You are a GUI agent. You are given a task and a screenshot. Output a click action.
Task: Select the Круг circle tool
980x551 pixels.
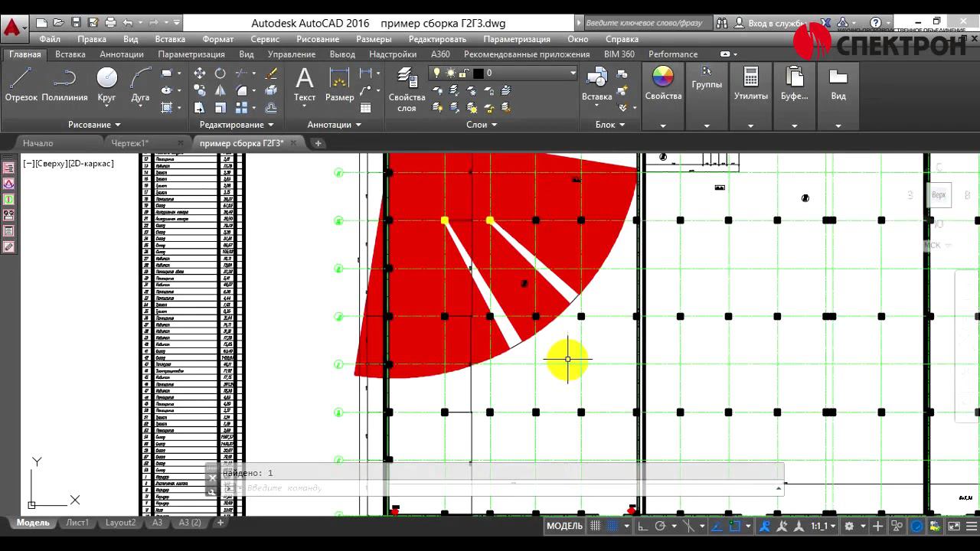(106, 84)
